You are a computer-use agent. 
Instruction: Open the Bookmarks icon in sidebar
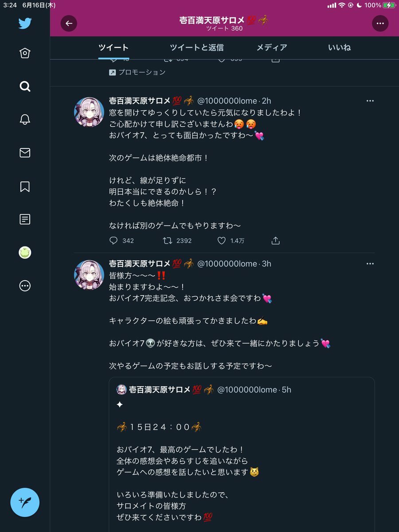click(x=25, y=186)
